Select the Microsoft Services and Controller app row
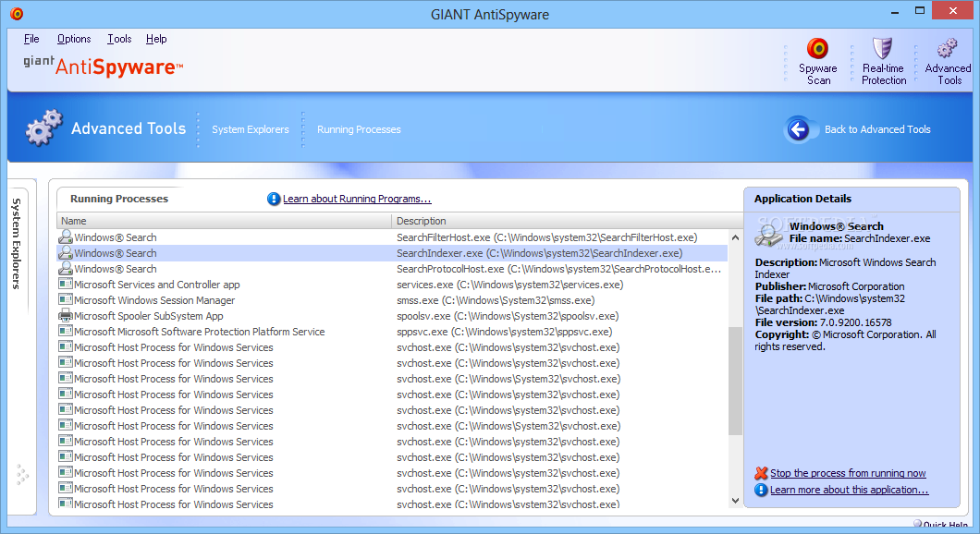Viewport: 980px width, 534px height. click(156, 285)
